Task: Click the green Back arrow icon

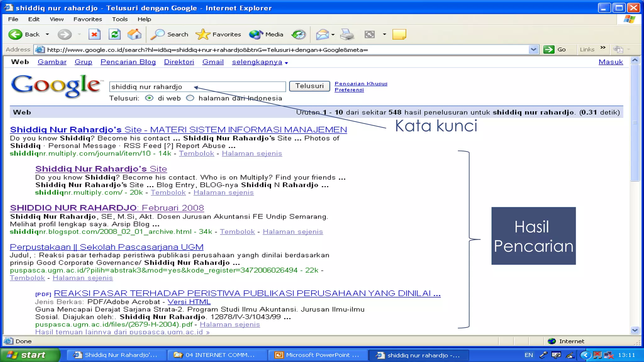Action: pos(15,34)
